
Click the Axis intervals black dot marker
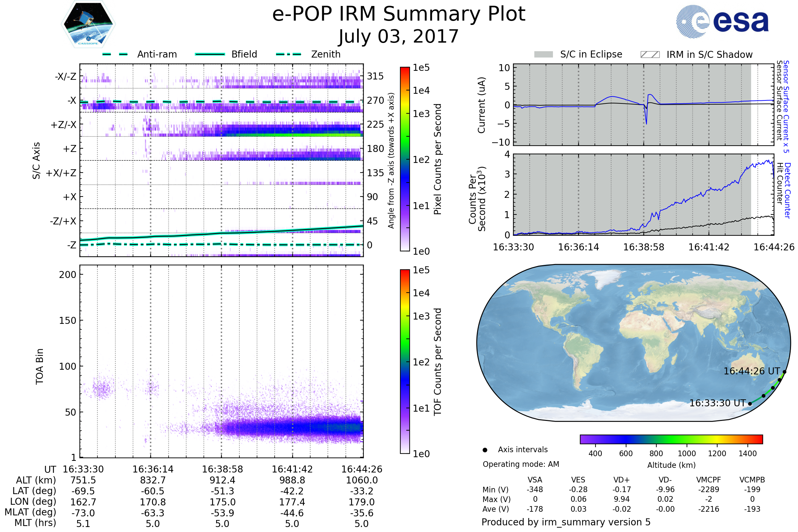pyautogui.click(x=485, y=450)
